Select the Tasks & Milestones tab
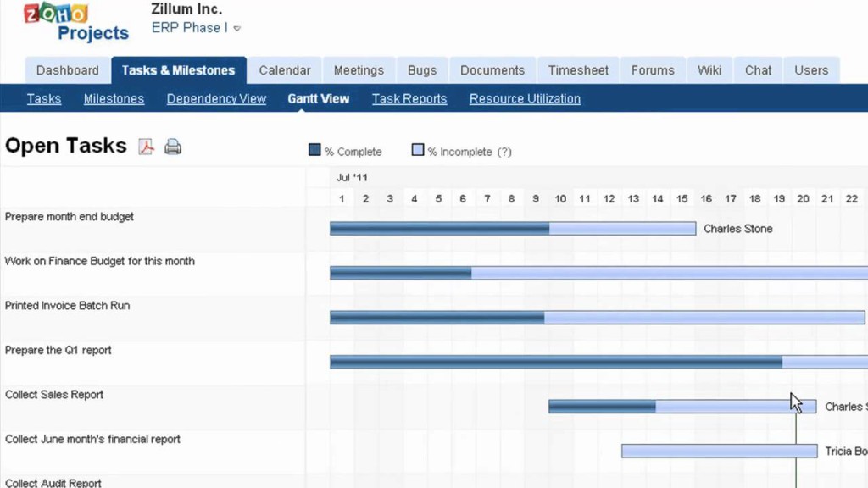Screen dimensions: 868x488 click(x=179, y=70)
